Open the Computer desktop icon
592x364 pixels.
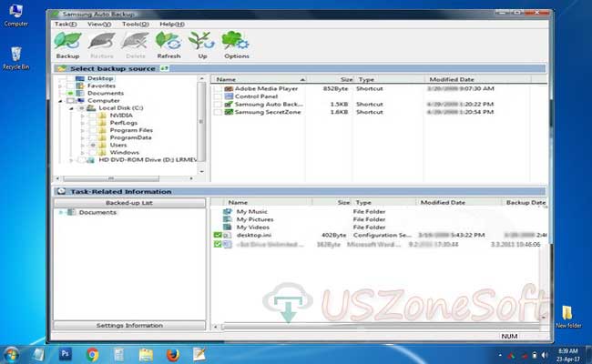[x=15, y=15]
